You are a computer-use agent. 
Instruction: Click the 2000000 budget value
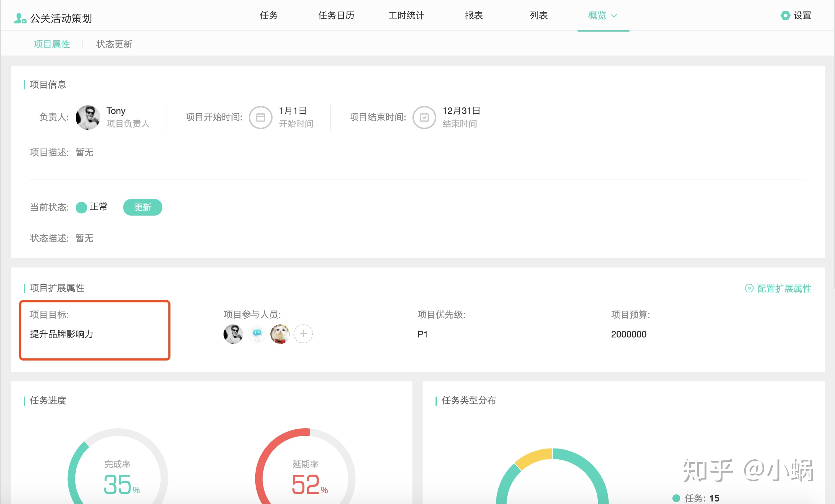tap(628, 334)
